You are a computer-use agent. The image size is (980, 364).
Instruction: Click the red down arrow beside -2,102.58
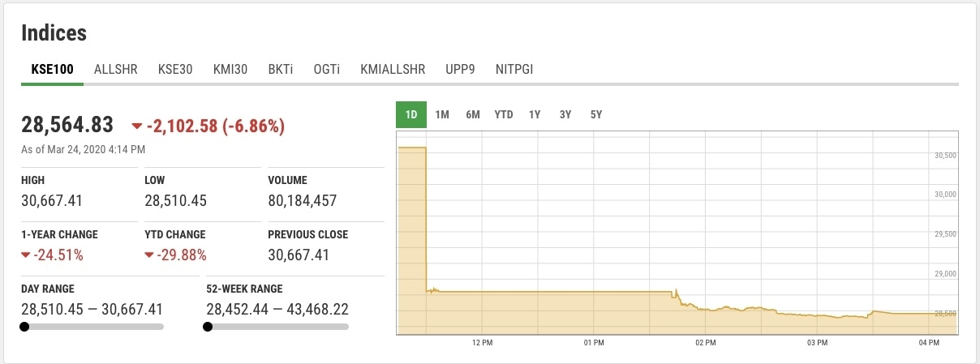pos(136,126)
